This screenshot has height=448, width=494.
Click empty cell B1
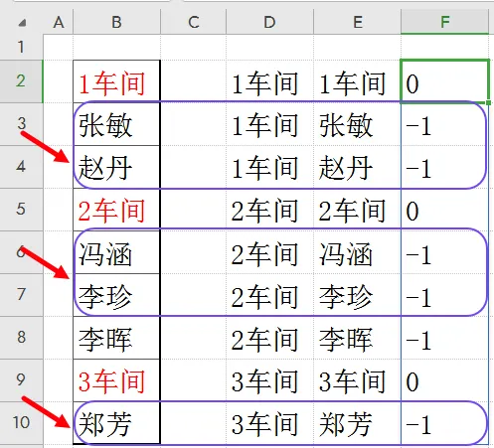coord(116,47)
